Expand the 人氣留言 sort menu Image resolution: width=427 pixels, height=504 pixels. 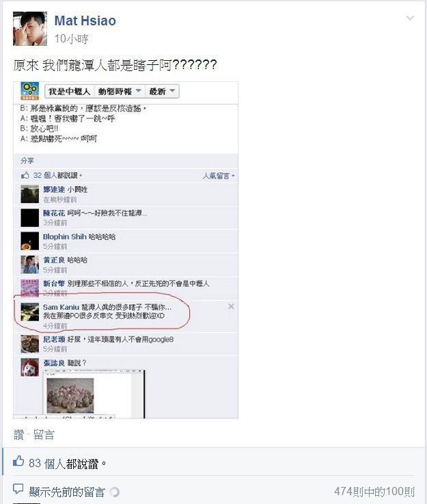tap(219, 176)
